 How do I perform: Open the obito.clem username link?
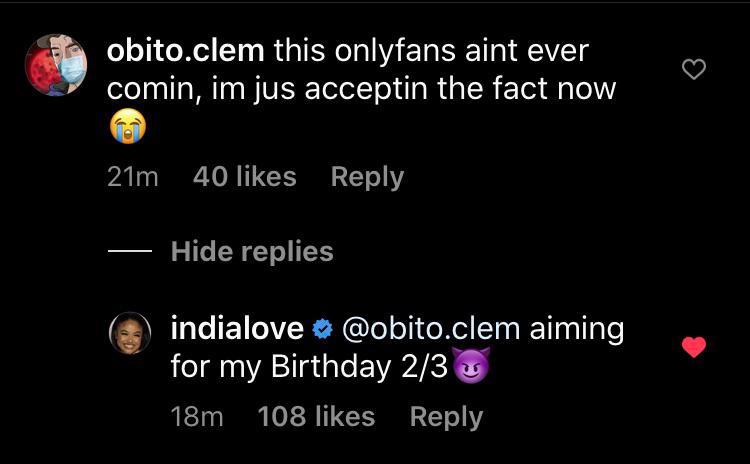pyautogui.click(x=184, y=49)
